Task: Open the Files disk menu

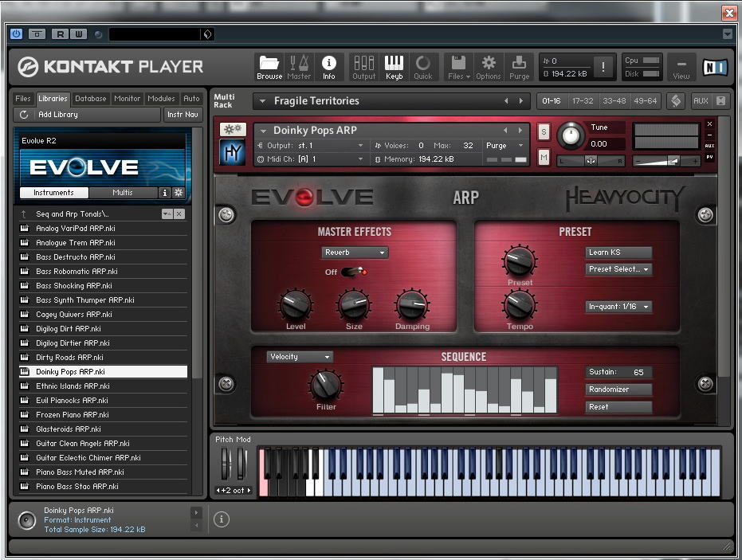Action: click(458, 67)
